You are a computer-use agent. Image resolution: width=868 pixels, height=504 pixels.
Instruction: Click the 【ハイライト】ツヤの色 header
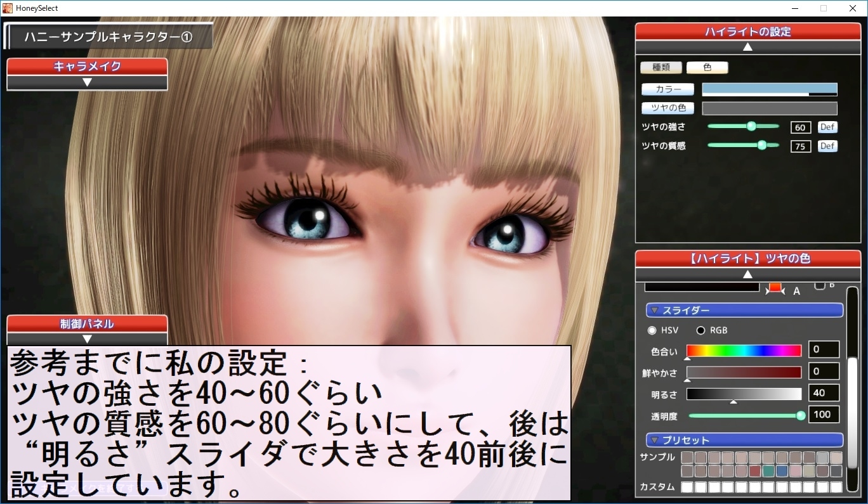tap(747, 259)
